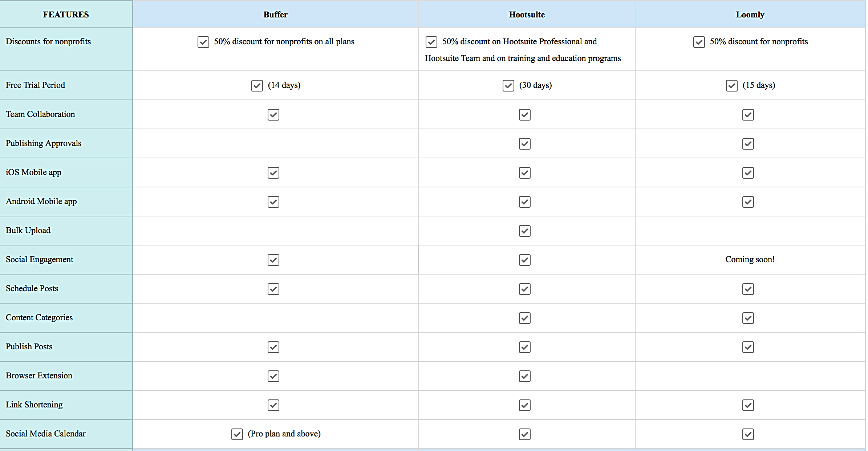The height and width of the screenshot is (451, 868).
Task: Click Loomly's '50% discount for nonprofits' text
Action: (x=759, y=42)
